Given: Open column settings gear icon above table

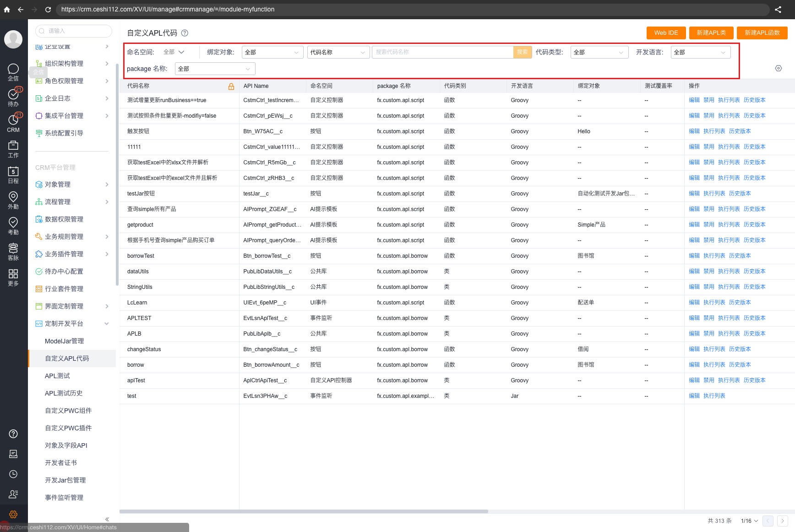Looking at the screenshot, I should point(778,68).
